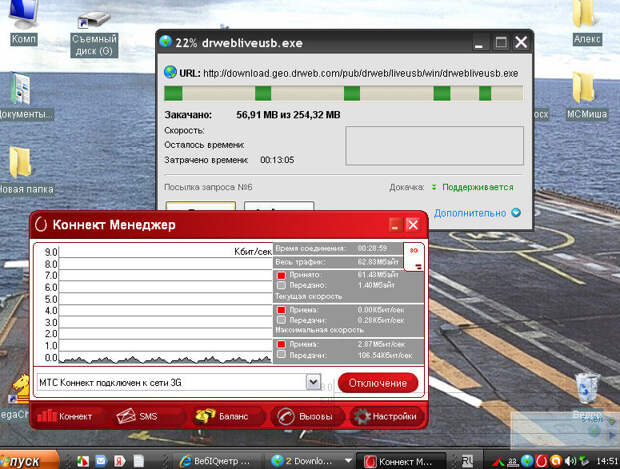Screen dimensions: 620x469
Task: Click elapsed time '00:13:05'
Action: coord(277,160)
